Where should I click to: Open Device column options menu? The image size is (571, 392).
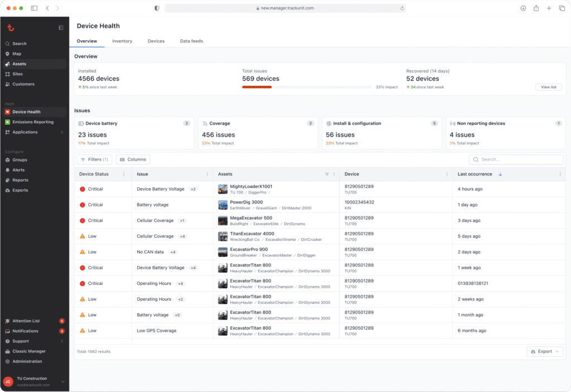coord(447,174)
